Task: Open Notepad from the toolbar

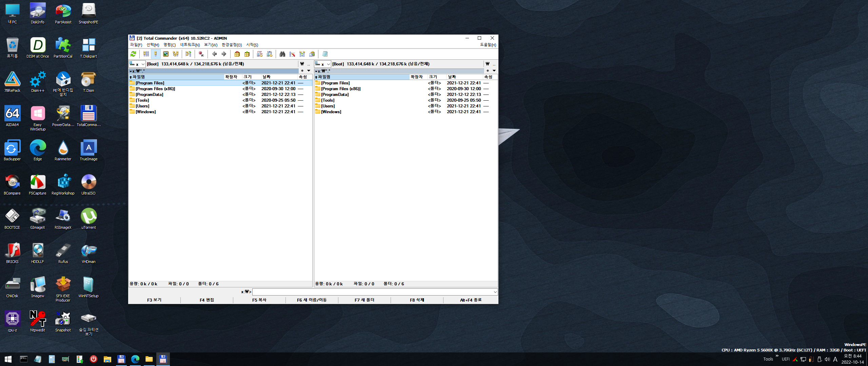Action: click(325, 54)
